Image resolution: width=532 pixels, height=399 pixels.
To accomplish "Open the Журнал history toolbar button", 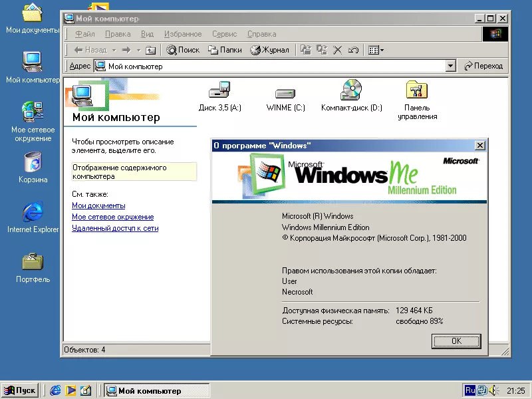I will pyautogui.click(x=269, y=50).
